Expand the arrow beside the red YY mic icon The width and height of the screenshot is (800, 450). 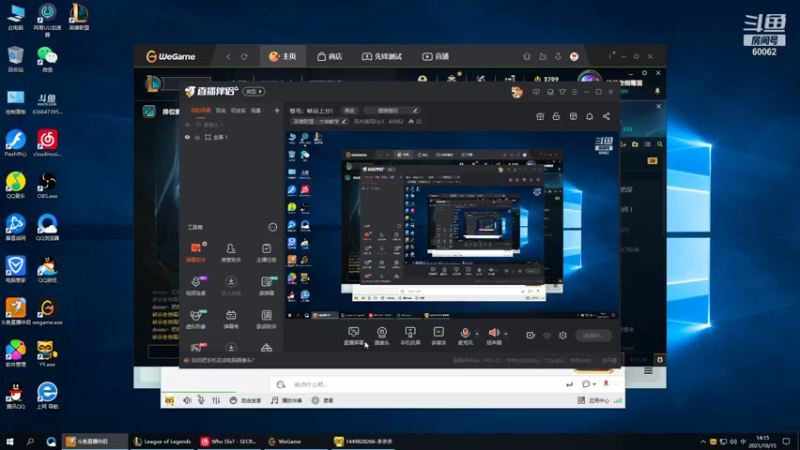tap(615, 384)
